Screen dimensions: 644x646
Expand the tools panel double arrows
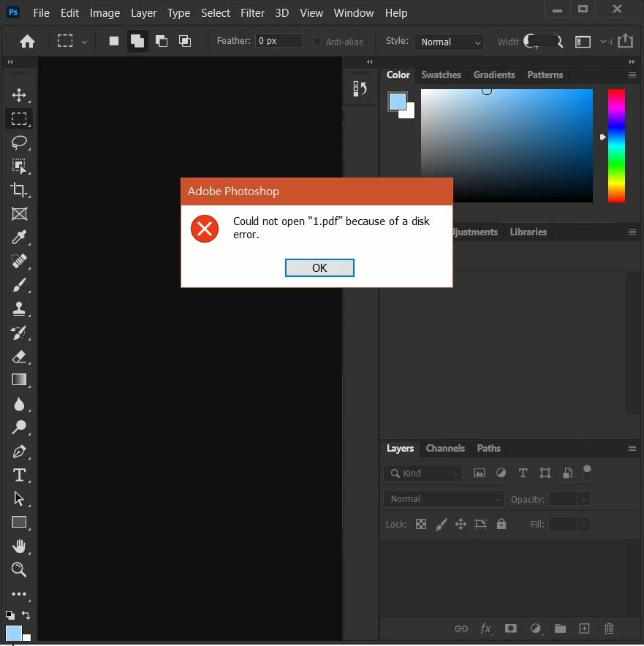(10, 62)
